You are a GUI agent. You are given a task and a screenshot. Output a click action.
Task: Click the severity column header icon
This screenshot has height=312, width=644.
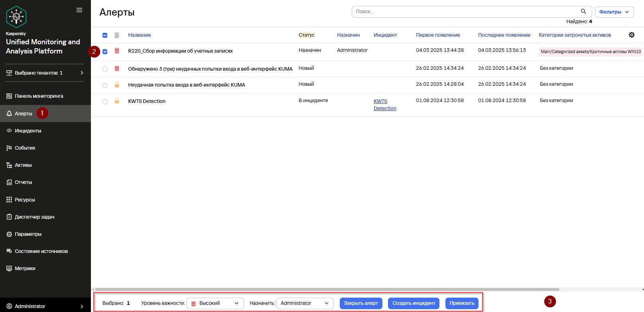[117, 35]
